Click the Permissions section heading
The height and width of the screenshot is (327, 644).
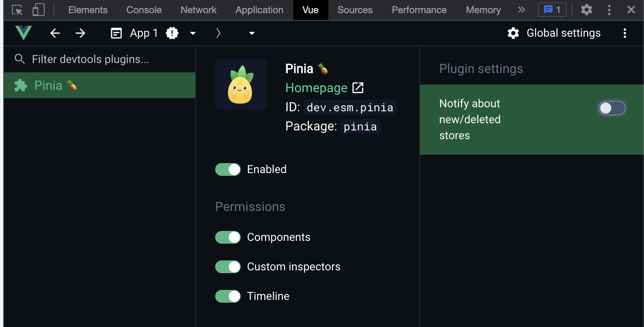click(x=250, y=207)
